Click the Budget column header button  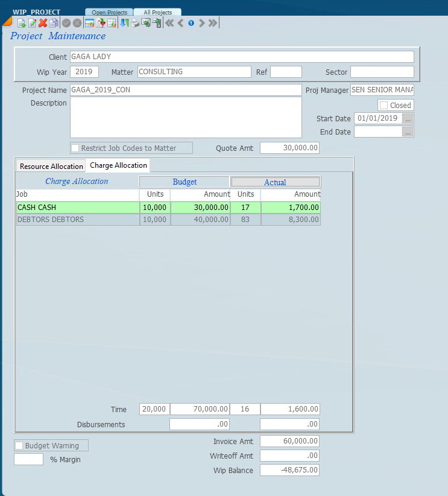(x=185, y=182)
